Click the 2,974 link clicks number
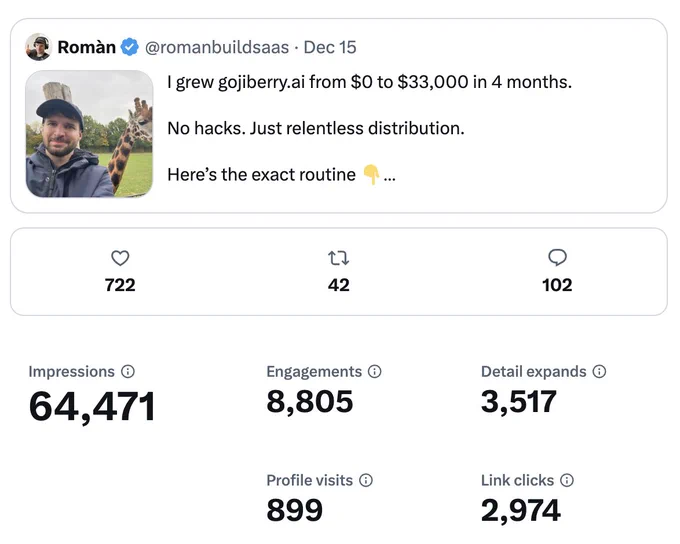 (x=521, y=511)
